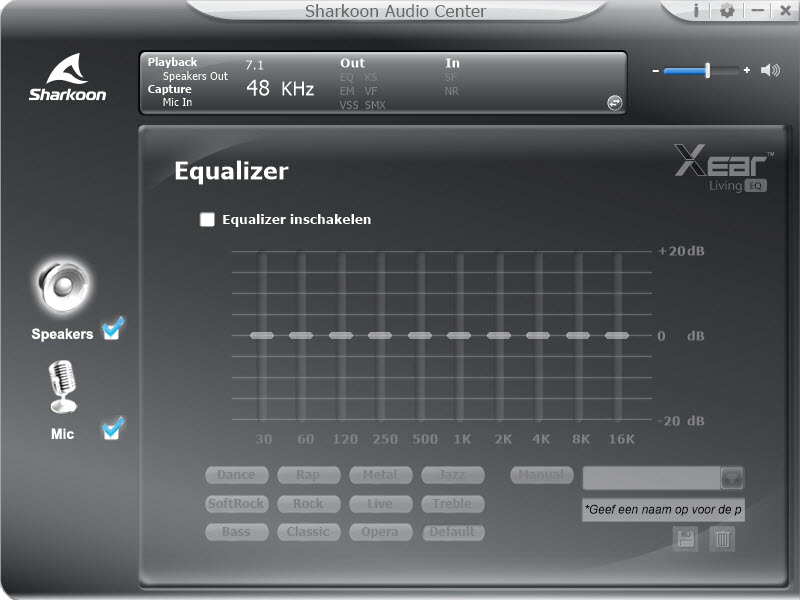Image resolution: width=800 pixels, height=600 pixels.
Task: Click the delete preset trash icon
Action: (722, 540)
